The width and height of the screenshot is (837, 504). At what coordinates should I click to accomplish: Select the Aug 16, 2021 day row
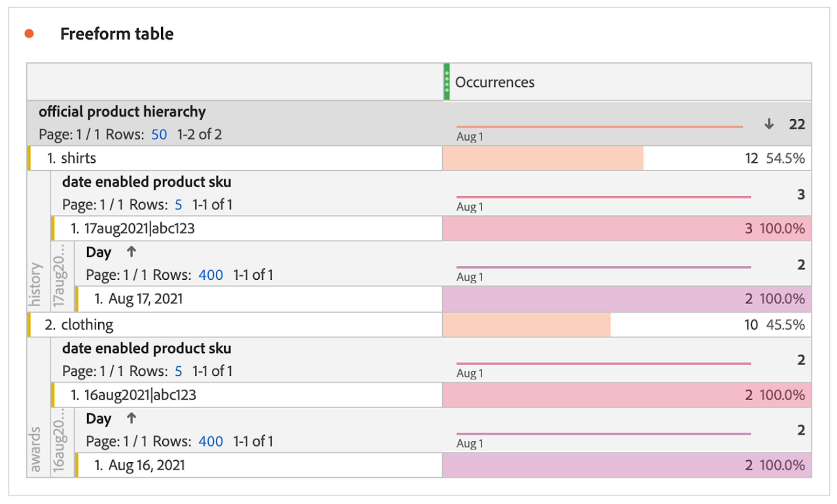tap(146, 465)
